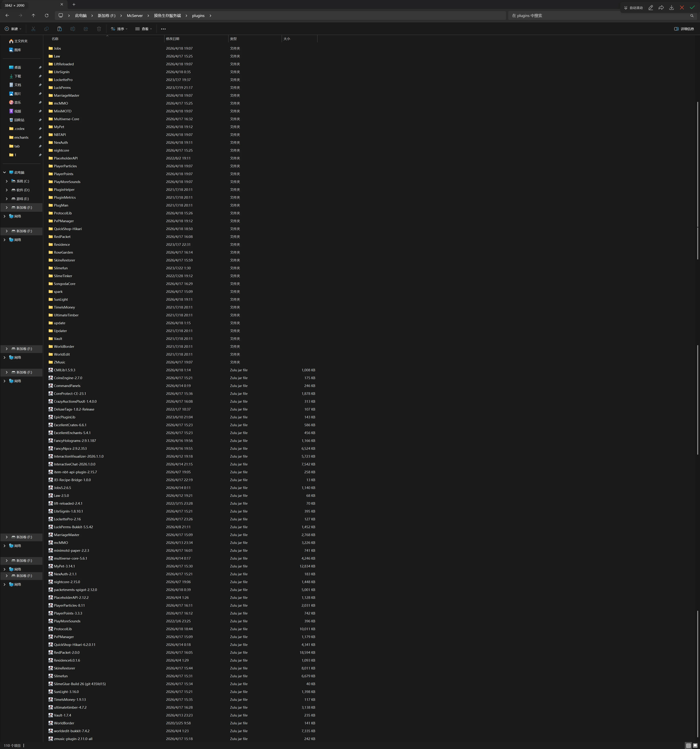Click the 自动滚动 auto-scroll button
Image resolution: width=700 pixels, height=749 pixels.
tap(633, 7)
